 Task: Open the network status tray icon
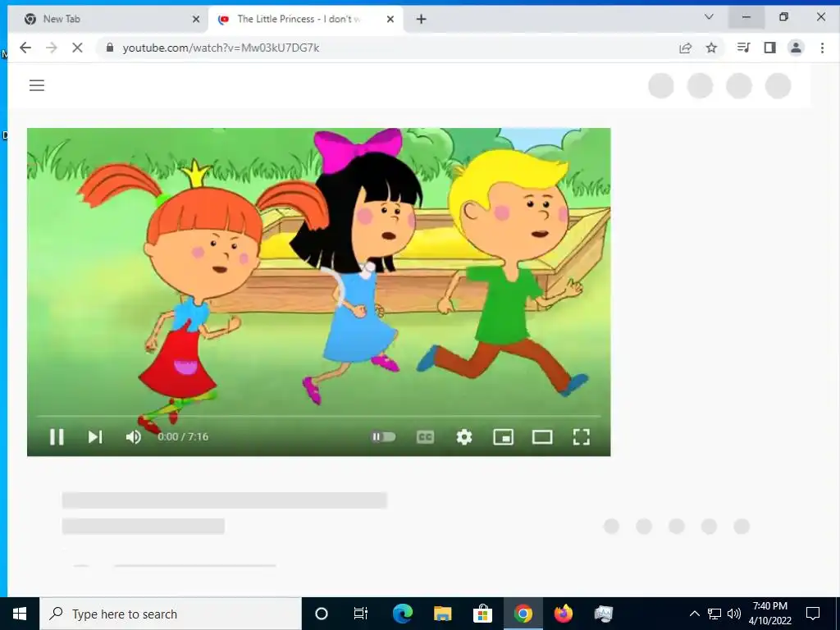(714, 614)
